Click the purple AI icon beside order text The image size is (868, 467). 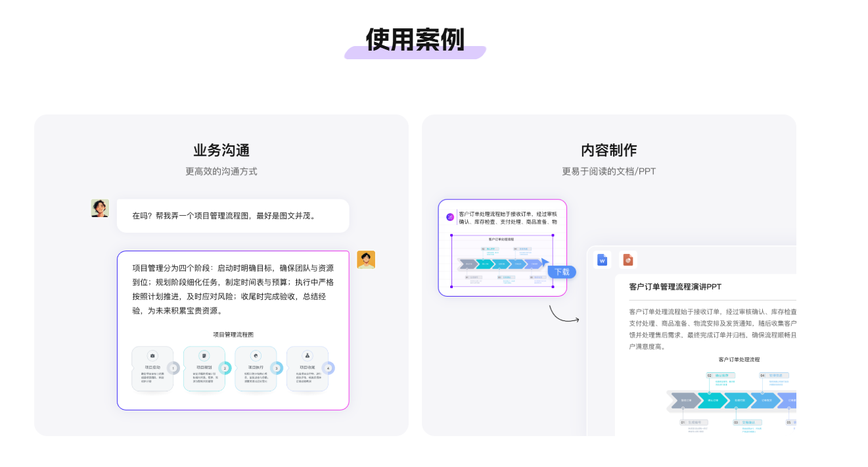pyautogui.click(x=450, y=217)
